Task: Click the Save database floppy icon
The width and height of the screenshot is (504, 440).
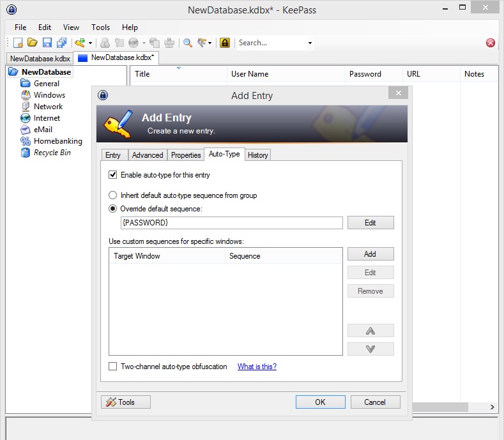Action: (47, 43)
